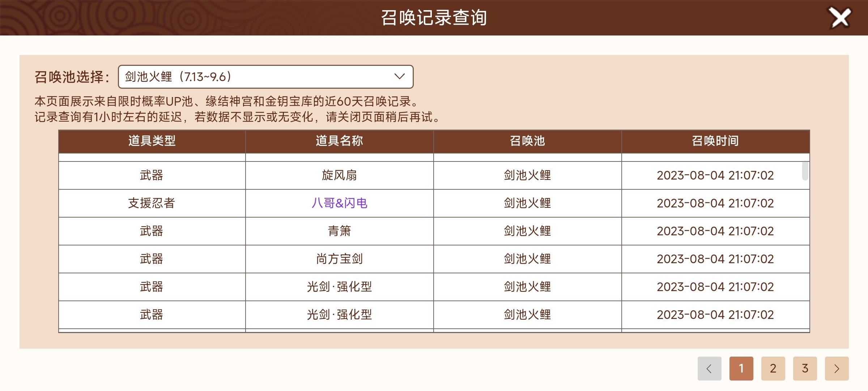The width and height of the screenshot is (868, 391).
Task: Click the 支援忍者 type cell
Action: [x=152, y=203]
